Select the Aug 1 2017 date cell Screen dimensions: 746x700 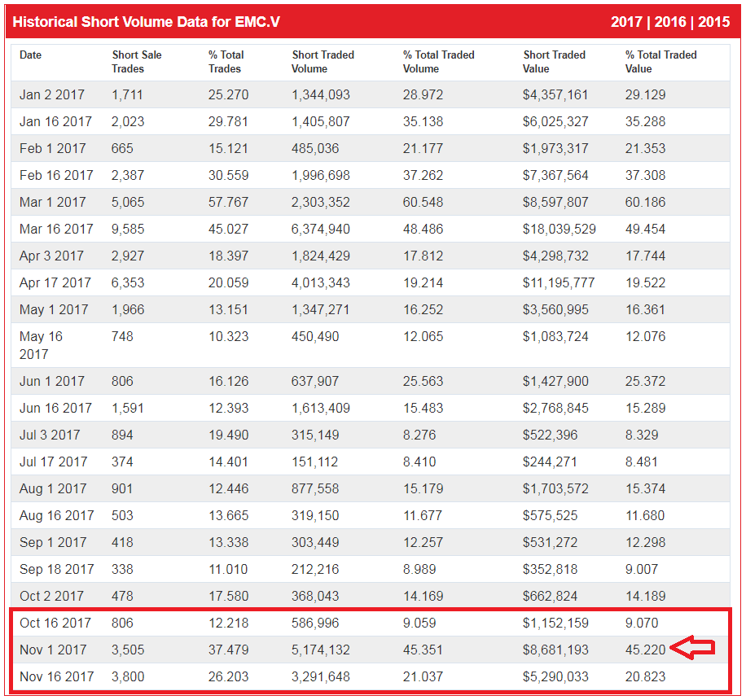(x=53, y=489)
